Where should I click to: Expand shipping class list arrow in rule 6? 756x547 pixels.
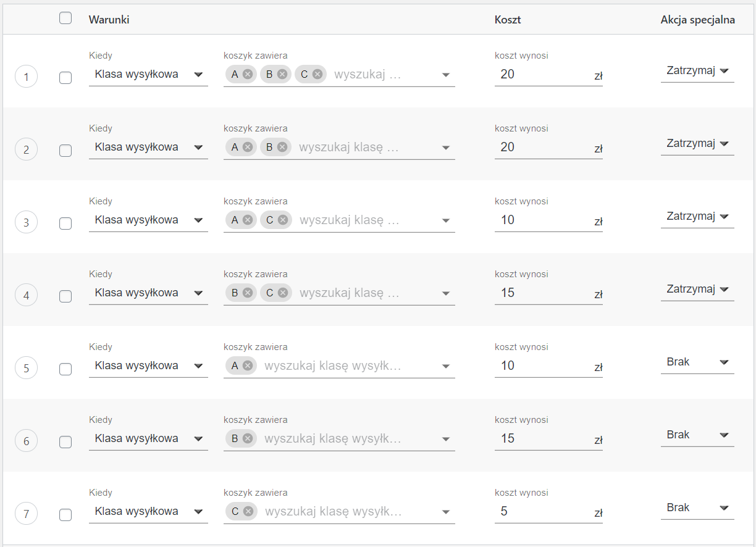coord(446,439)
